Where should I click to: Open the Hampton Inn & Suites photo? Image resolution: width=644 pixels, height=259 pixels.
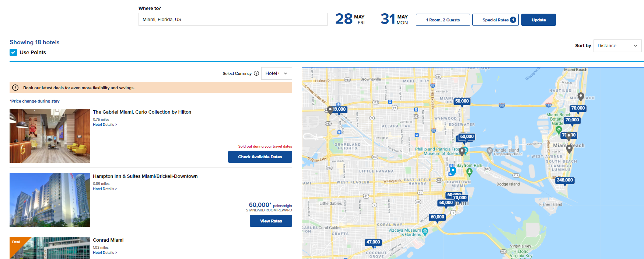click(x=50, y=200)
